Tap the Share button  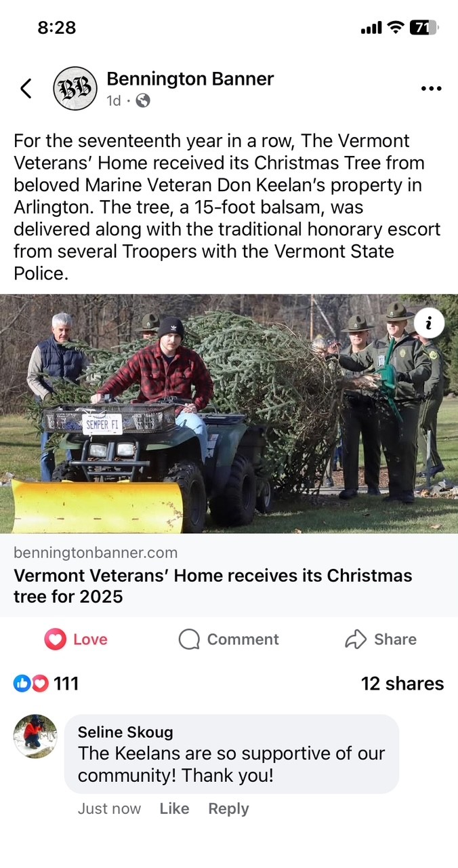click(381, 639)
